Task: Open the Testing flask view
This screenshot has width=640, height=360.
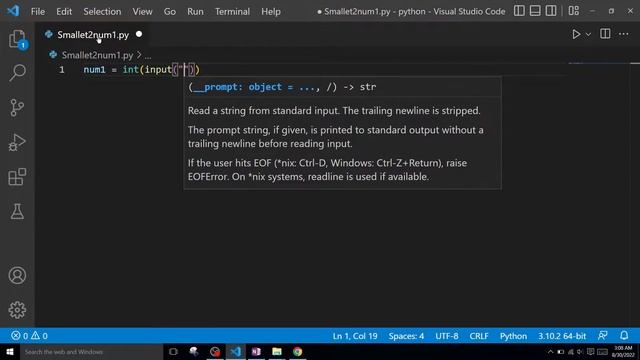Action: pyautogui.click(x=17, y=211)
